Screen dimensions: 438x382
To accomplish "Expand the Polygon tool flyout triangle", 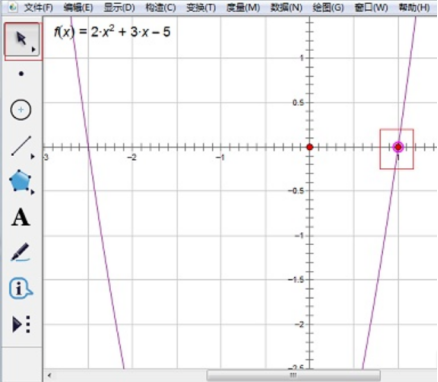I will (33, 192).
